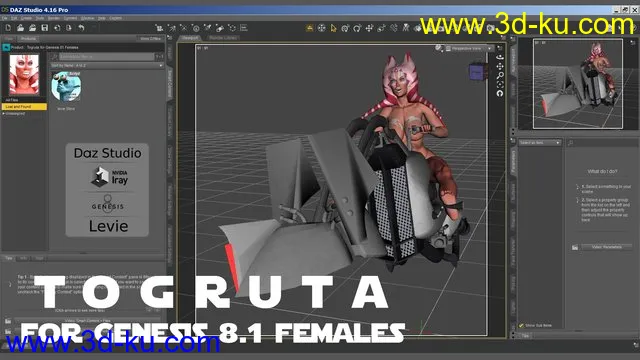Select the yellow arrow Node Selection tool

tap(333, 28)
